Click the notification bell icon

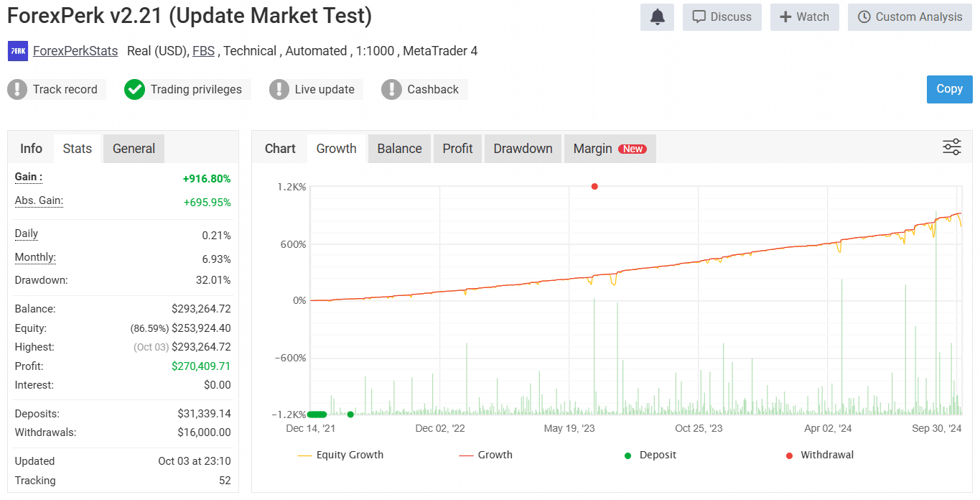[657, 17]
